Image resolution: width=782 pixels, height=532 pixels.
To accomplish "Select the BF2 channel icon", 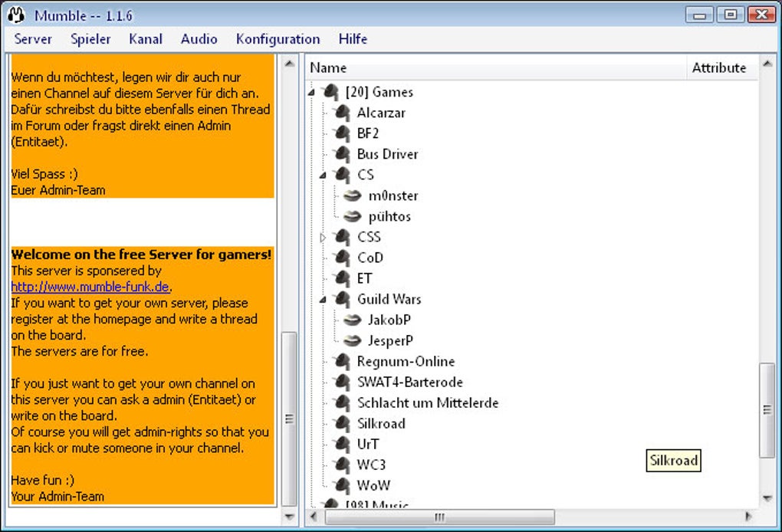I will click(x=342, y=133).
